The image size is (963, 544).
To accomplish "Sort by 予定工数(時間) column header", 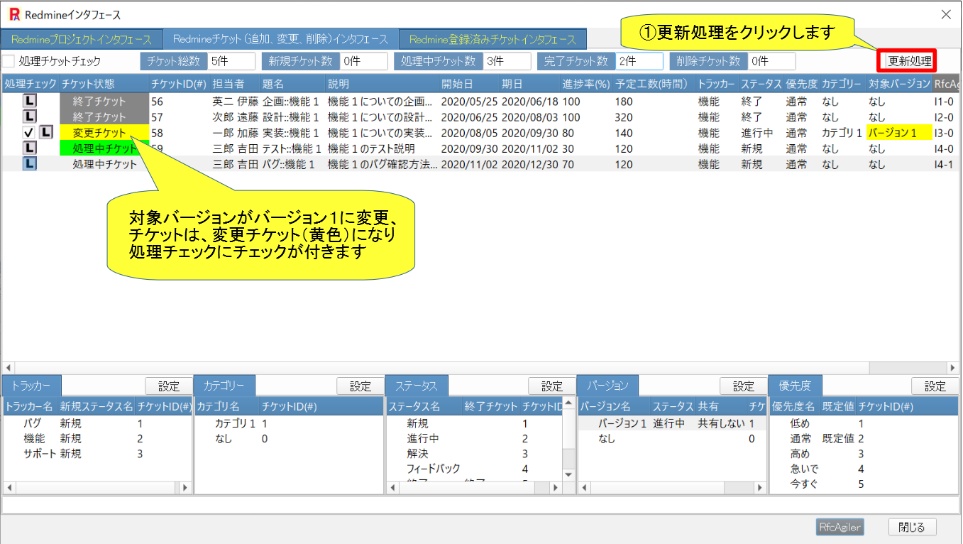I will 651,84.
